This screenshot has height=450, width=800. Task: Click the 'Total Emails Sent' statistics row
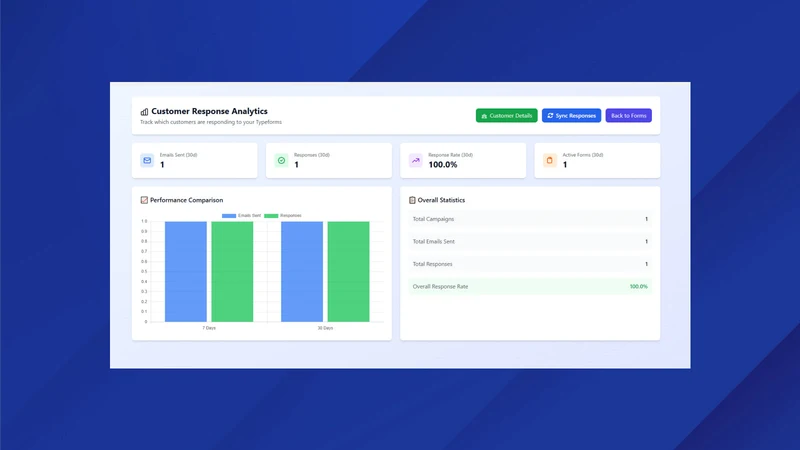(530, 241)
